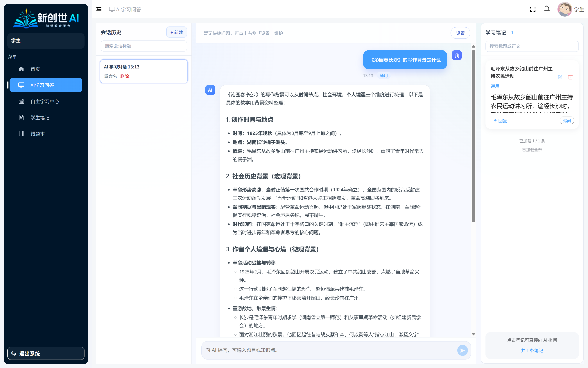588x368 pixels.
Task: Click 删除 on the conversation
Action: click(x=124, y=76)
